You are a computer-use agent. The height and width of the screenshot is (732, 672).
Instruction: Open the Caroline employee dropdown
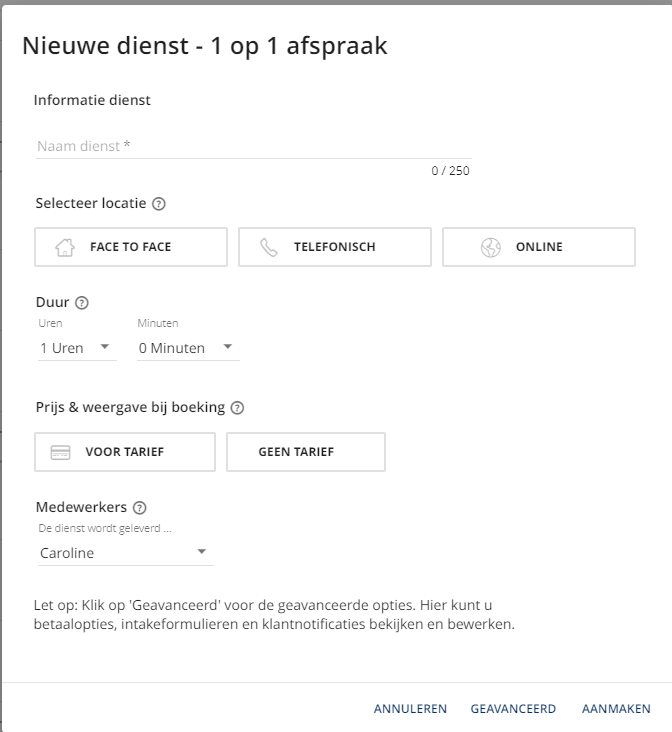tap(124, 553)
